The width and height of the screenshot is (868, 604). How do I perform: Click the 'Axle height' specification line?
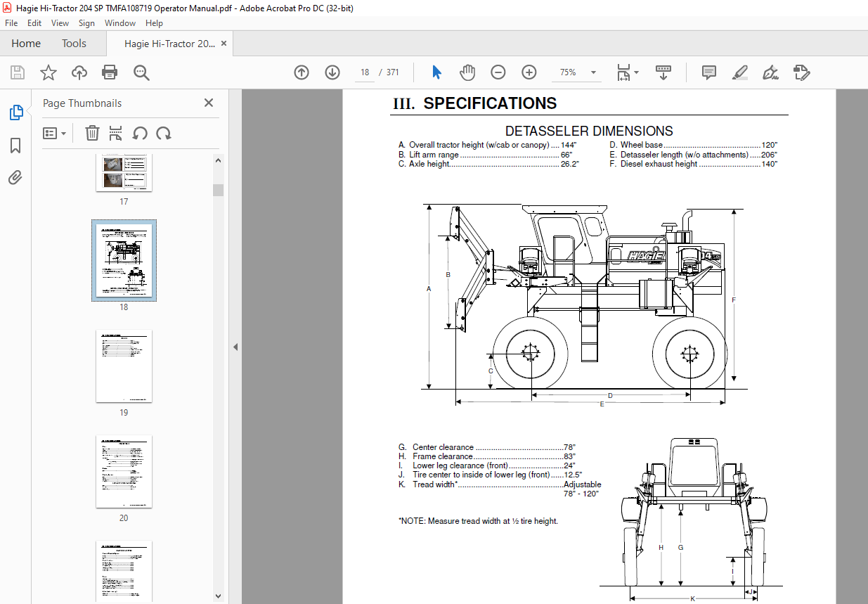tap(488, 164)
